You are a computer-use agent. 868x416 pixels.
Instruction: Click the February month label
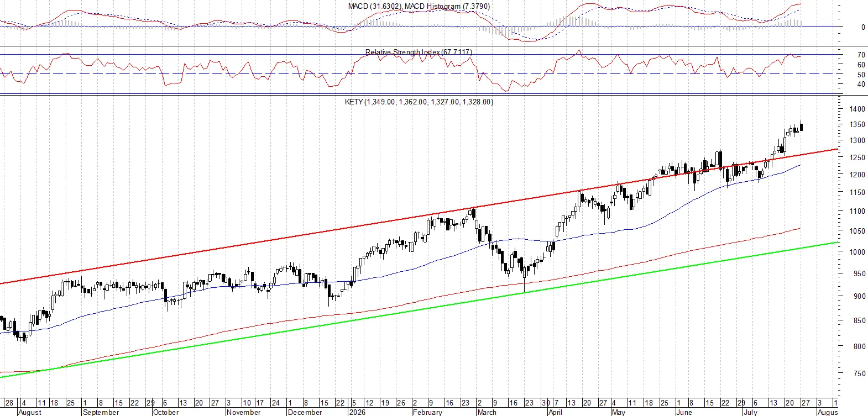(428, 412)
